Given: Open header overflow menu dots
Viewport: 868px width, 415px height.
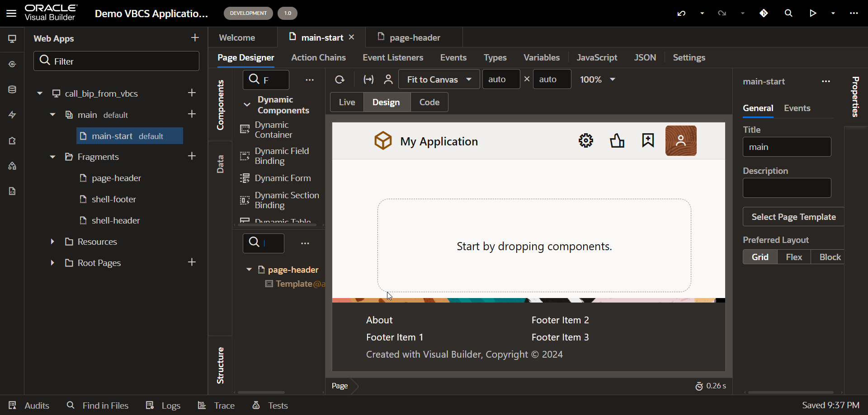Looking at the screenshot, I should point(854,13).
